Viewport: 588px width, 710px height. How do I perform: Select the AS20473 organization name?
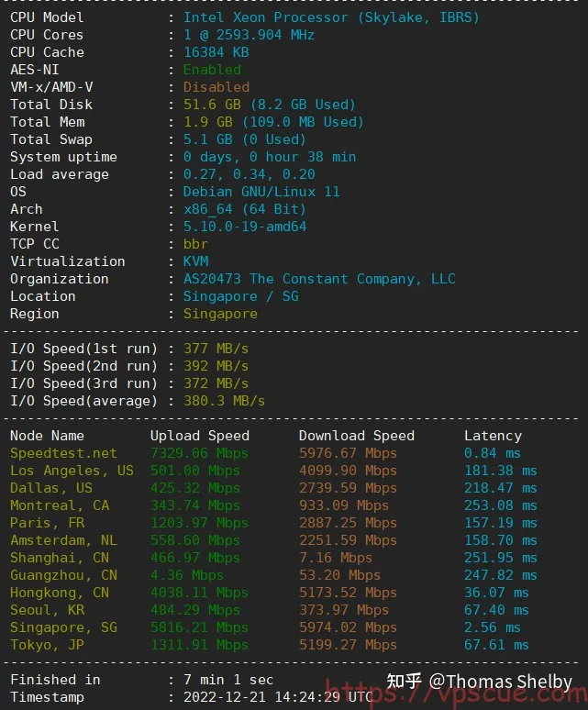click(319, 279)
